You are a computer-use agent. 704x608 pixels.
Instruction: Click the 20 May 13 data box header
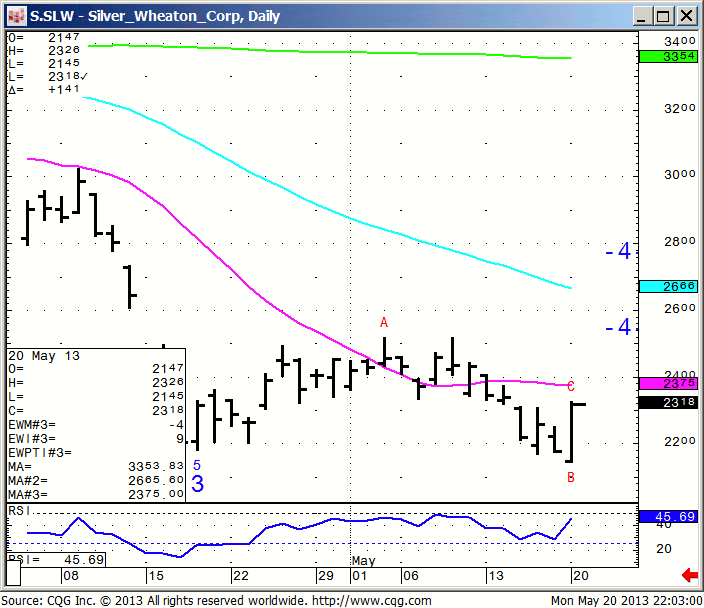(45, 356)
